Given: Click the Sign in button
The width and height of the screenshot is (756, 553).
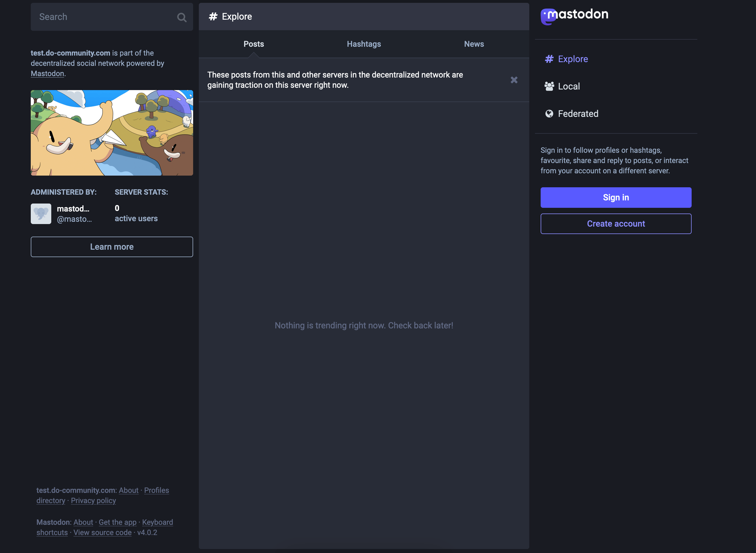Looking at the screenshot, I should click(x=616, y=198).
